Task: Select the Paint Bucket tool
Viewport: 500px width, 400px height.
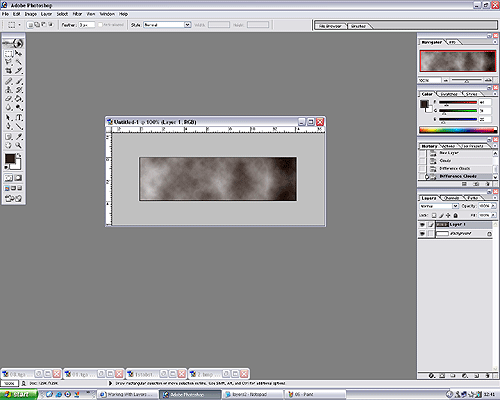Action: (19, 99)
